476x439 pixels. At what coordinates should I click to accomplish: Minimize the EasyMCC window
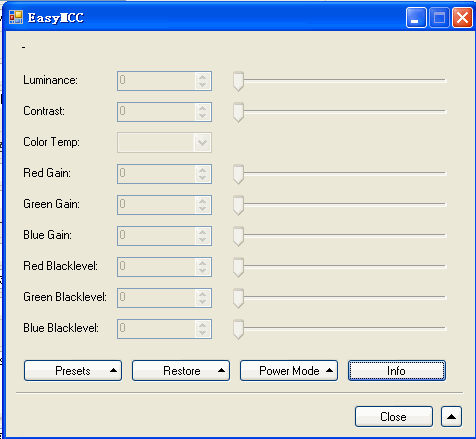(416, 17)
